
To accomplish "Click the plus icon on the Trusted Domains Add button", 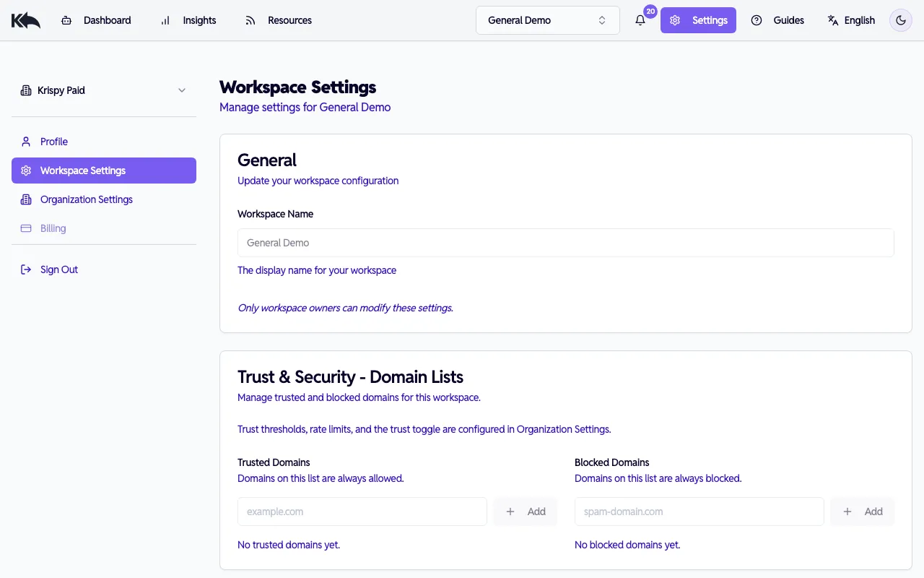I will (511, 511).
